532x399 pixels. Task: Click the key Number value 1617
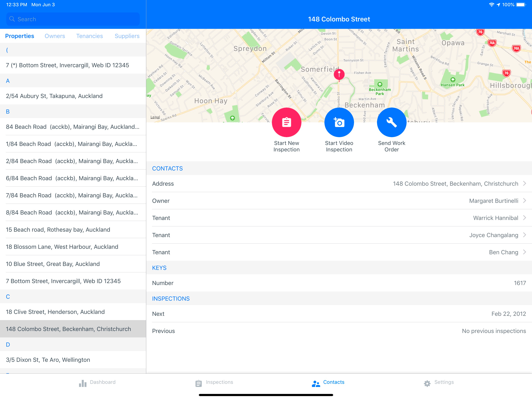520,283
